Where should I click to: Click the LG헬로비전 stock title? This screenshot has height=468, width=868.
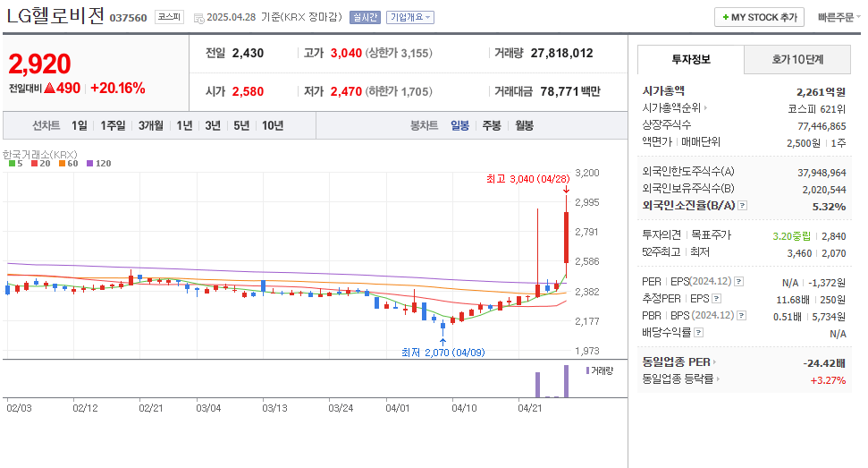pyautogui.click(x=55, y=15)
